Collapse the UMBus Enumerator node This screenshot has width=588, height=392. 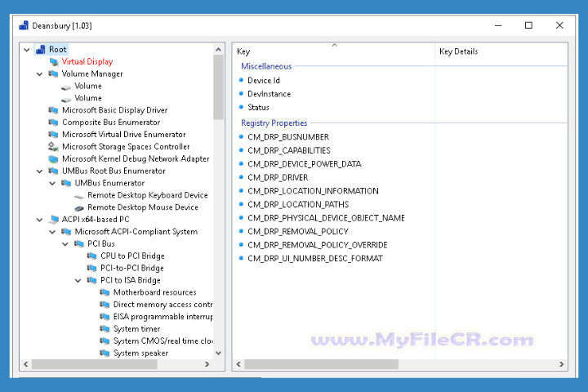(52, 183)
